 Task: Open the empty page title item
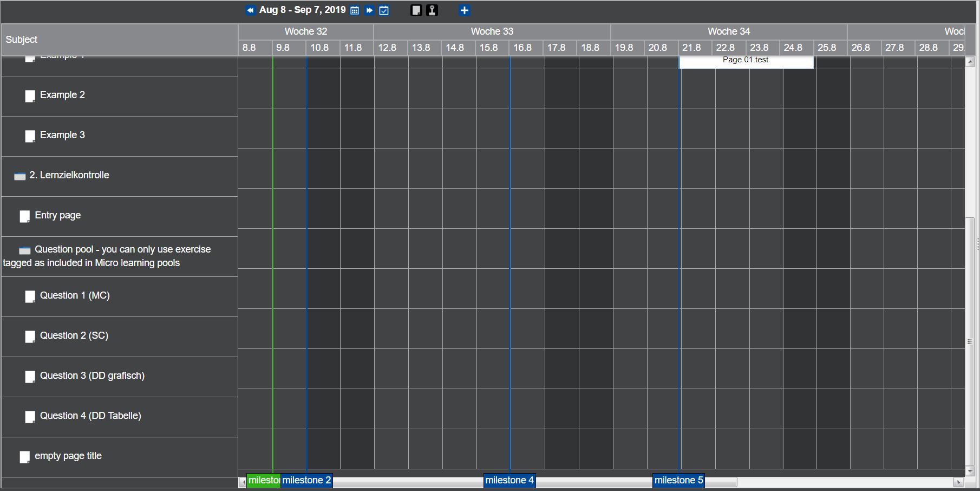68,456
